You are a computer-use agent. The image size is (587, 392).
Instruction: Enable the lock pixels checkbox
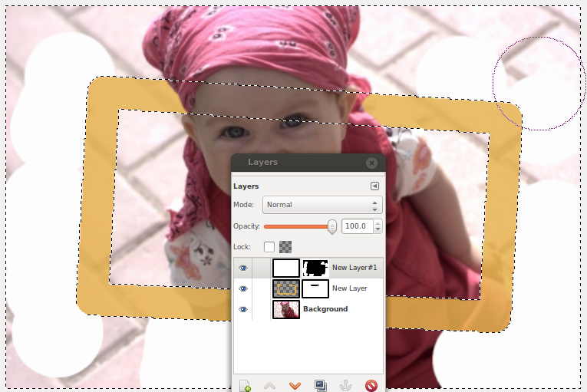[x=269, y=247]
